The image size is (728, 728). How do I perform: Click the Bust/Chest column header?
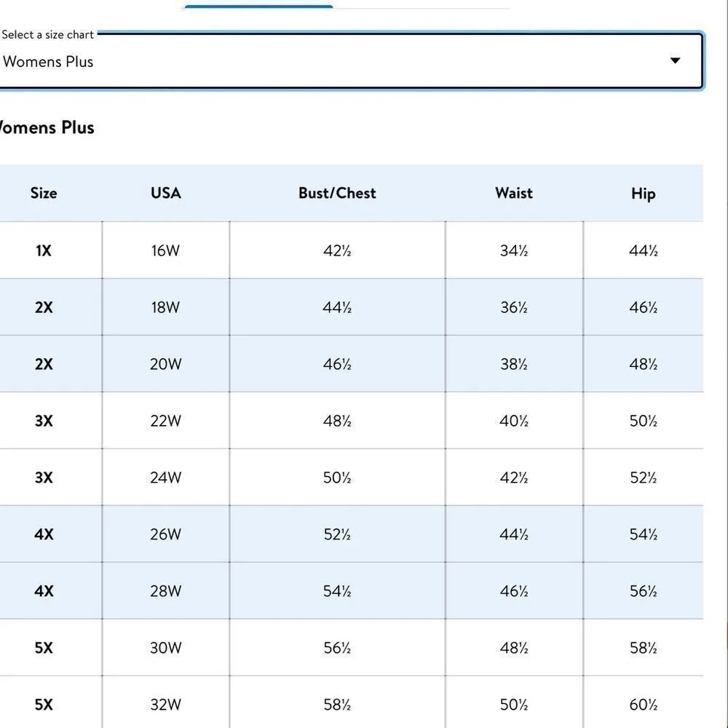coord(337,193)
